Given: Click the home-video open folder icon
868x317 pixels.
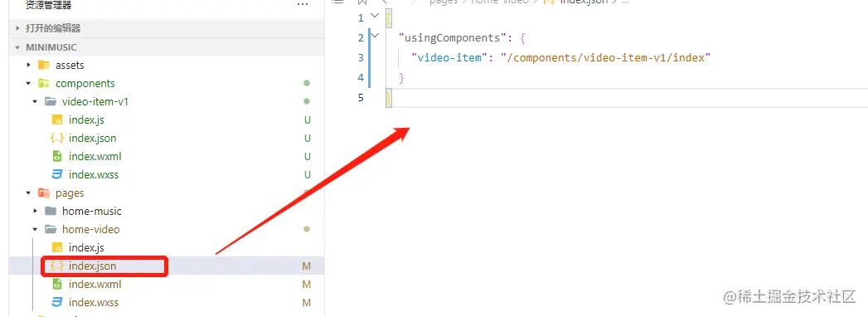Looking at the screenshot, I should 51,229.
